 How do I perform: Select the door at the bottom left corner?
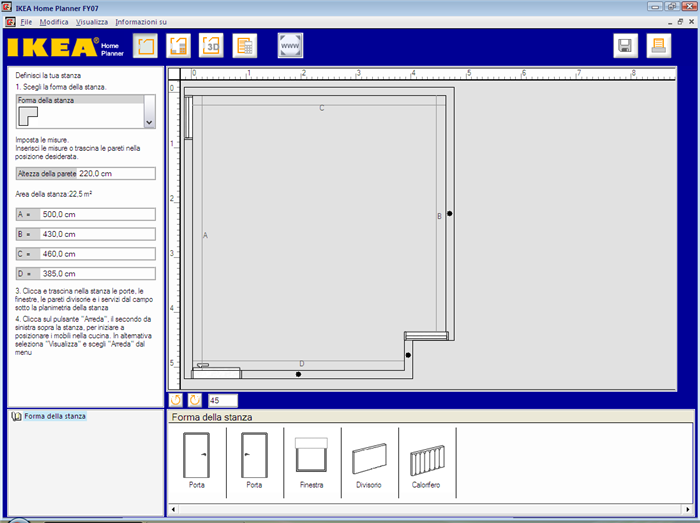pos(216,372)
